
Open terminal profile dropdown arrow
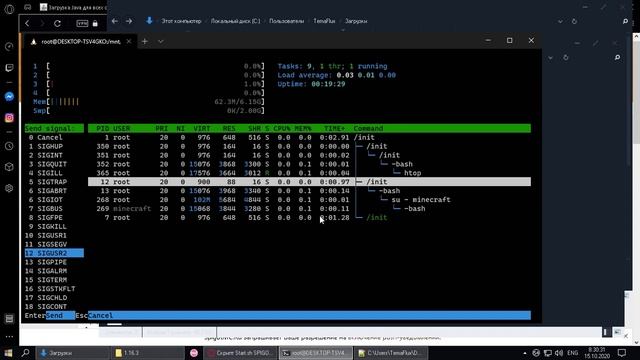click(x=161, y=41)
